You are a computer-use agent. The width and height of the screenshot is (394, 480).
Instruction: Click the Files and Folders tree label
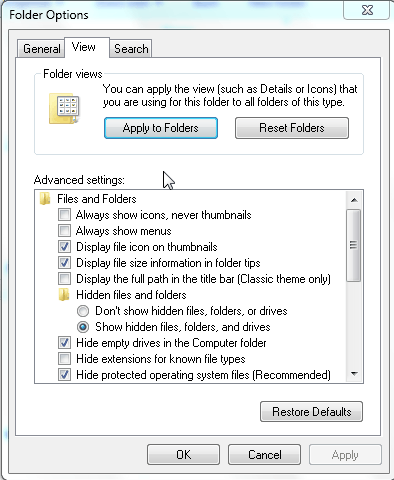pyautogui.click(x=97, y=199)
